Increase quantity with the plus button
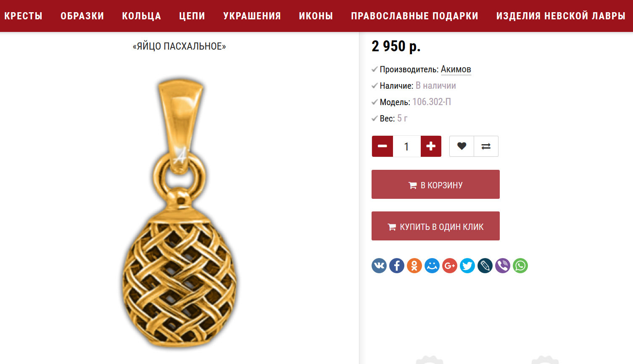Image resolution: width=633 pixels, height=364 pixels. [x=431, y=146]
